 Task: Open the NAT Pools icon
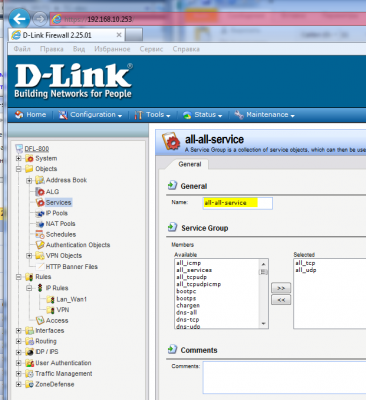40,224
